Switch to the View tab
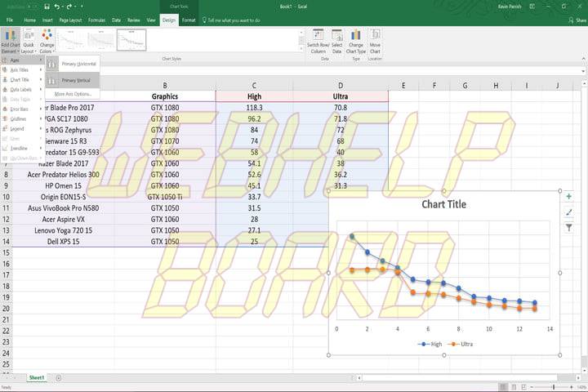The height and width of the screenshot is (392, 588). [x=151, y=20]
